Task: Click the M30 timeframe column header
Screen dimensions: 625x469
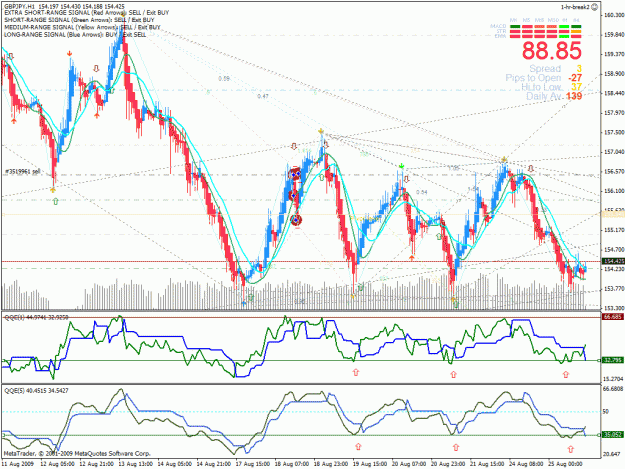Action: click(x=552, y=20)
